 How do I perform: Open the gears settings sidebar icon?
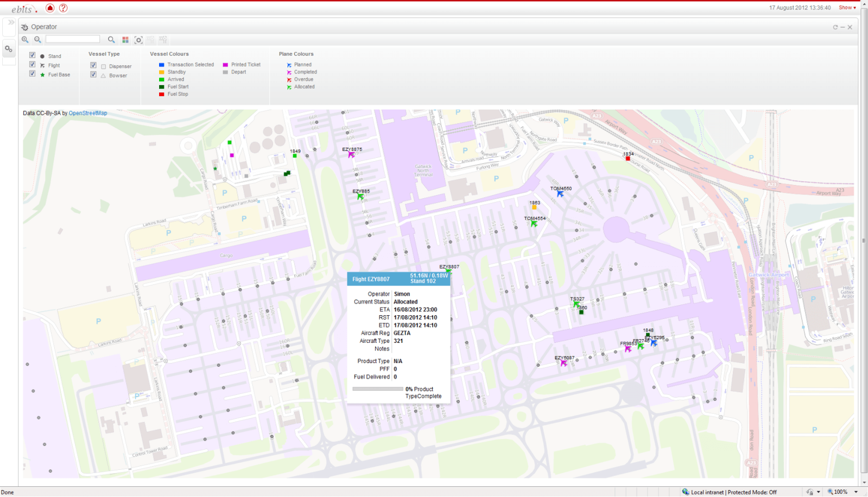[x=9, y=49]
